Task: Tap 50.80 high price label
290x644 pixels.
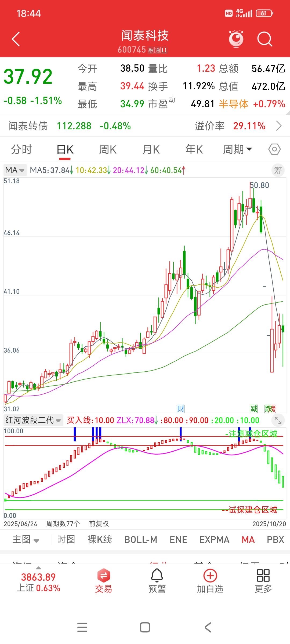Action: [x=259, y=185]
